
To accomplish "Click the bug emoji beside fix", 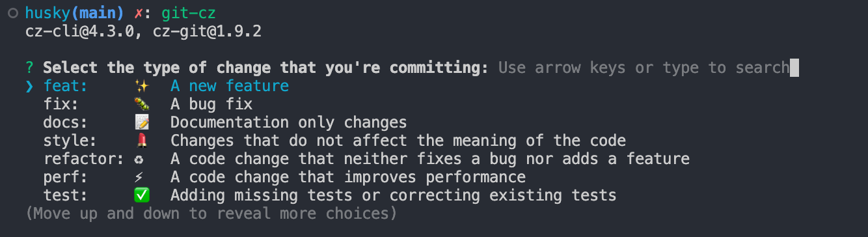I will click(141, 104).
